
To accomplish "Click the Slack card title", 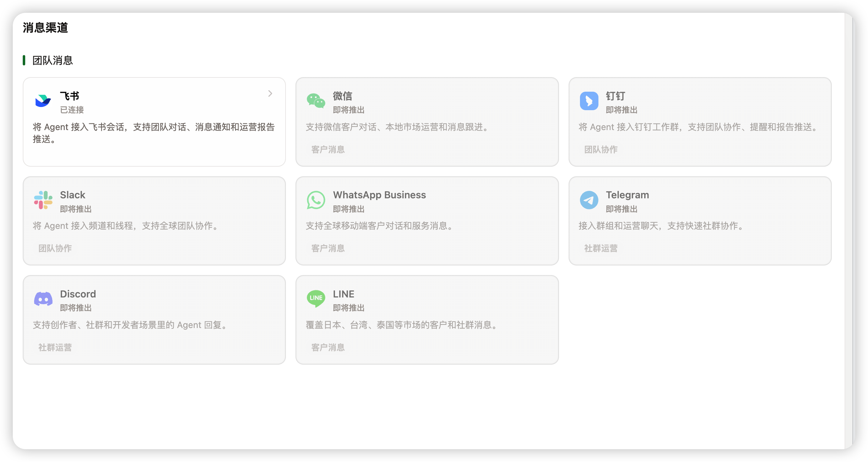I will point(72,195).
